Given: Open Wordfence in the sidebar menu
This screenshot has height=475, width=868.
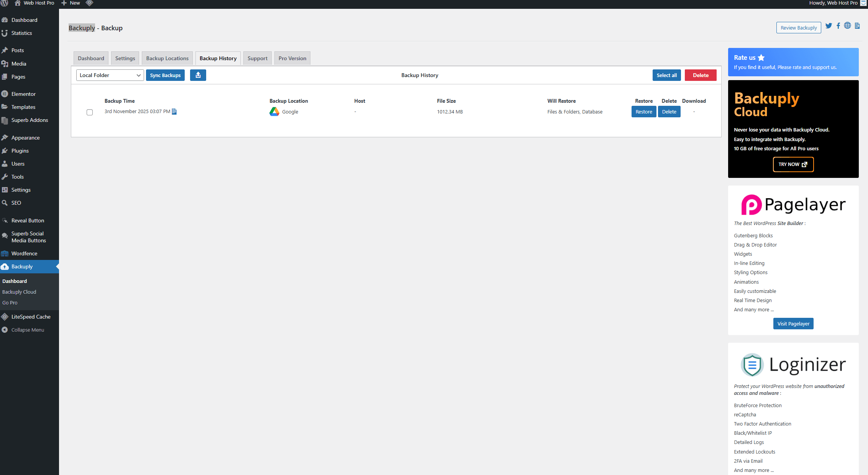Looking at the screenshot, I should point(24,253).
